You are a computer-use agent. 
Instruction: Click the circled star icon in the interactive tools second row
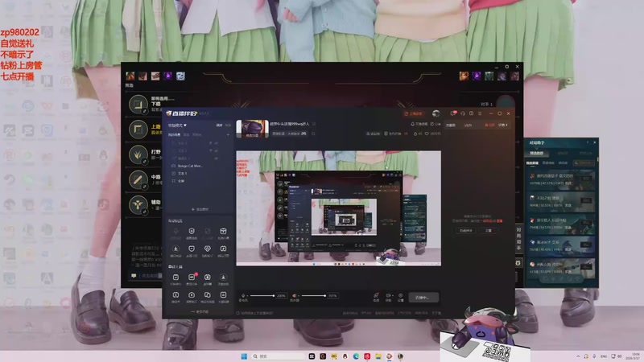point(175,249)
